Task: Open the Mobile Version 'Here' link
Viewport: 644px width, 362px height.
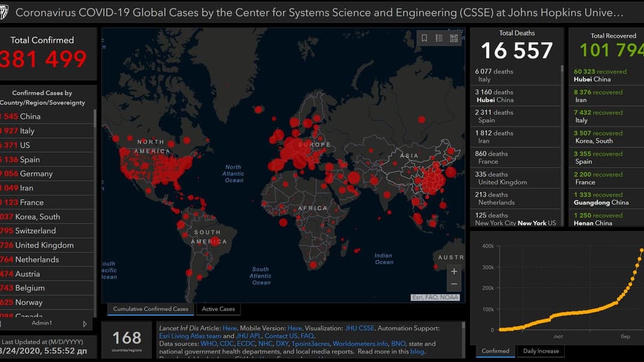Action: pyautogui.click(x=294, y=328)
